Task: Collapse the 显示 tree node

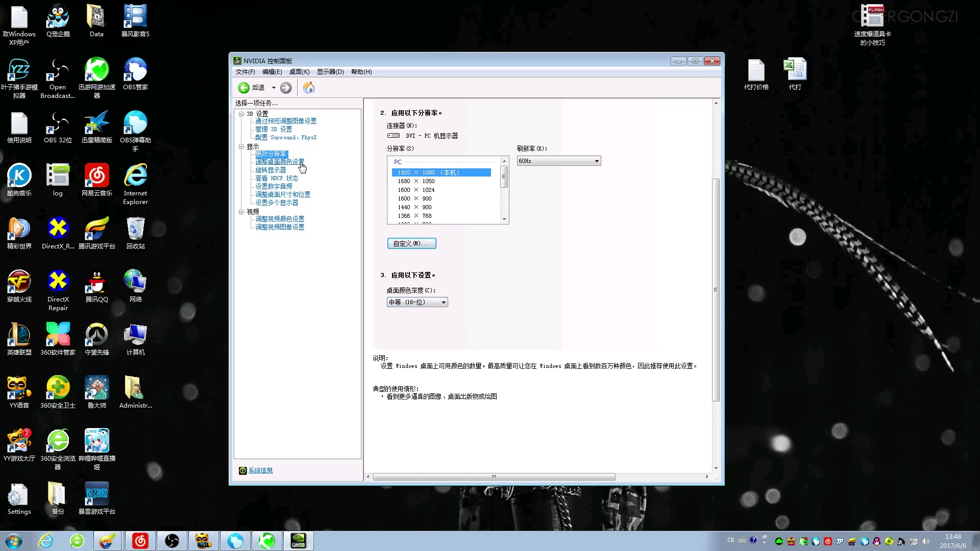Action: (241, 146)
